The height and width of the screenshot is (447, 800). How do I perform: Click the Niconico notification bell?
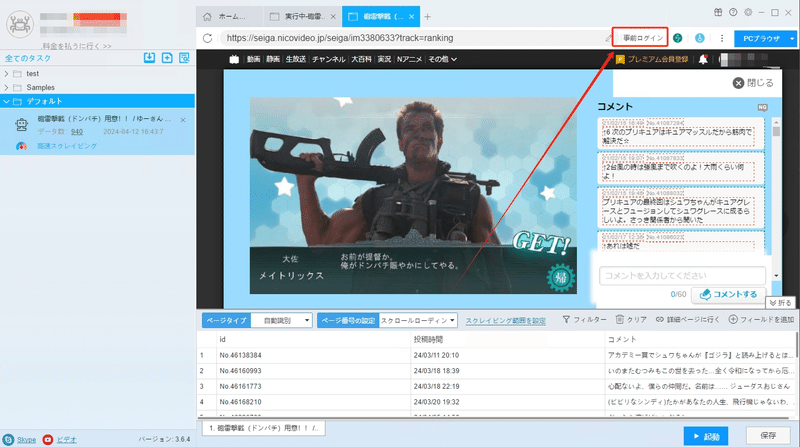(x=703, y=59)
